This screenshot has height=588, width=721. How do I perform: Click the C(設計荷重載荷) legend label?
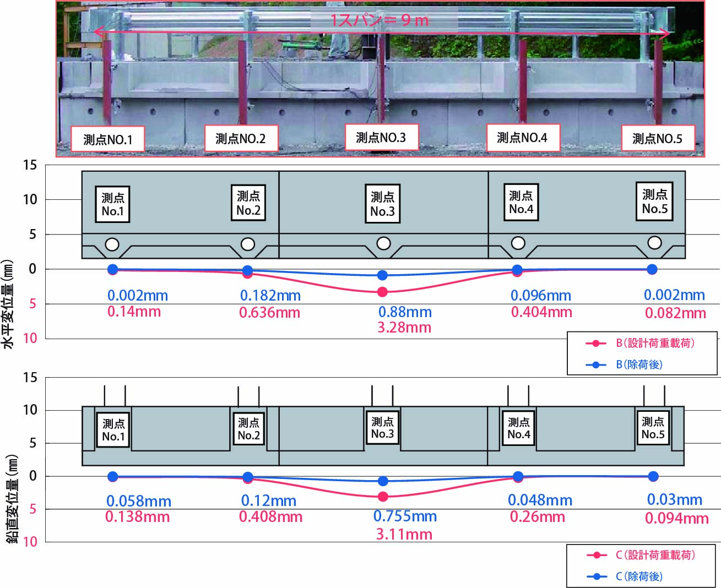click(x=655, y=555)
